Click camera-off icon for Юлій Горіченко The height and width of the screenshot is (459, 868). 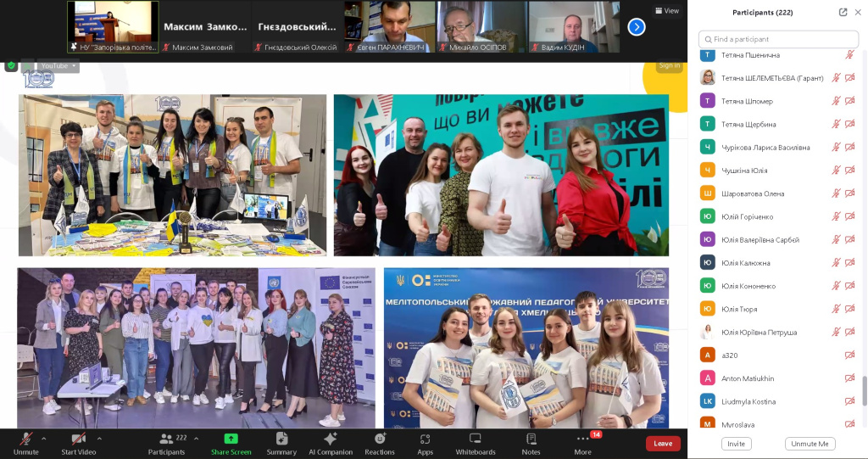(849, 216)
